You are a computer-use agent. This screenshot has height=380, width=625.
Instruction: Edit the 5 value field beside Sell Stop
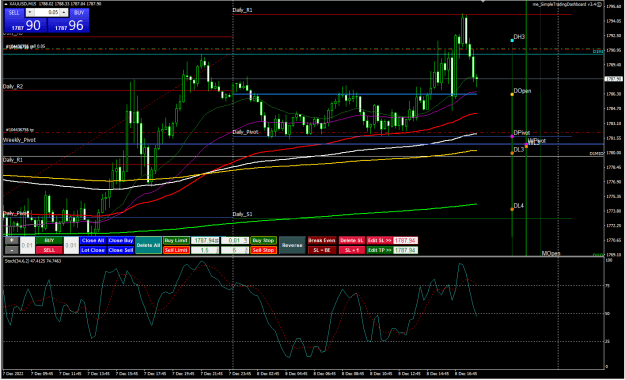tap(235, 250)
